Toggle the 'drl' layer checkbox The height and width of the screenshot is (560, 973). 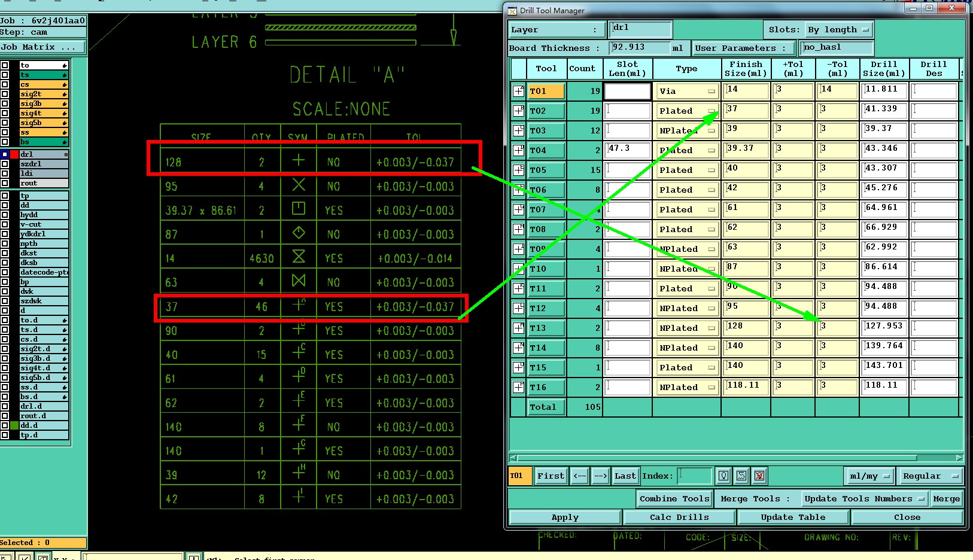tap(5, 154)
